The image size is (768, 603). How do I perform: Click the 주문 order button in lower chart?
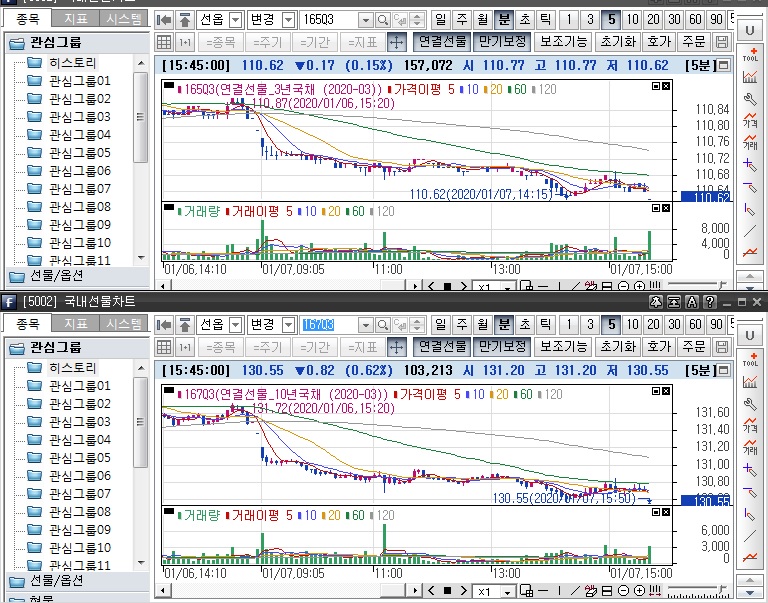click(x=692, y=346)
